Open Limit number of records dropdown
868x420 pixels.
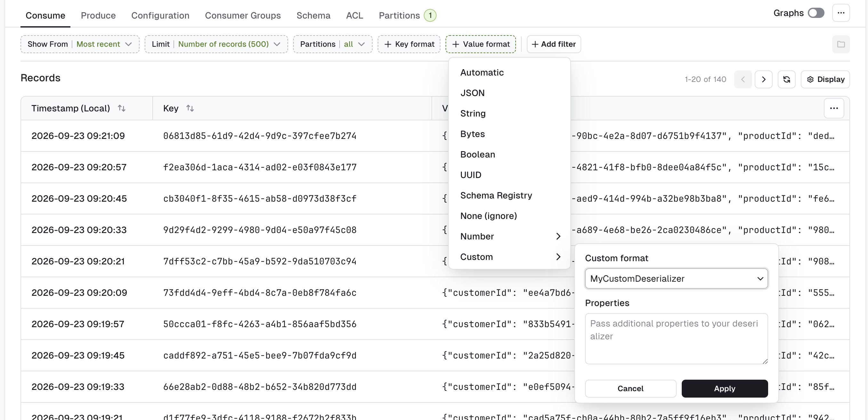point(216,44)
